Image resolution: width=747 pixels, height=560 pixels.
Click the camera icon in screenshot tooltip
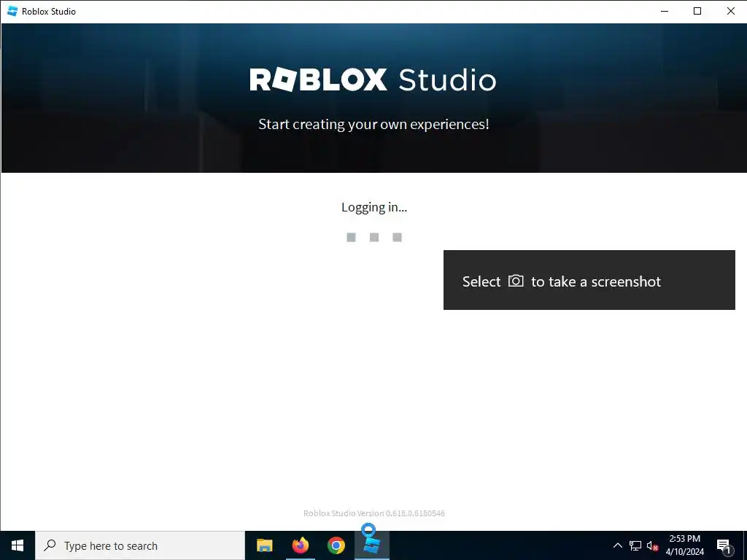click(x=516, y=281)
